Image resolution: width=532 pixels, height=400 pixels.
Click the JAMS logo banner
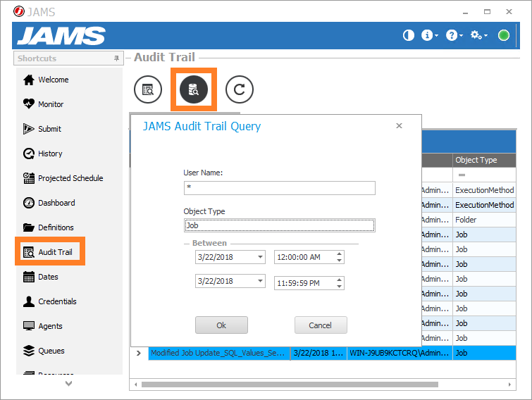pos(61,36)
